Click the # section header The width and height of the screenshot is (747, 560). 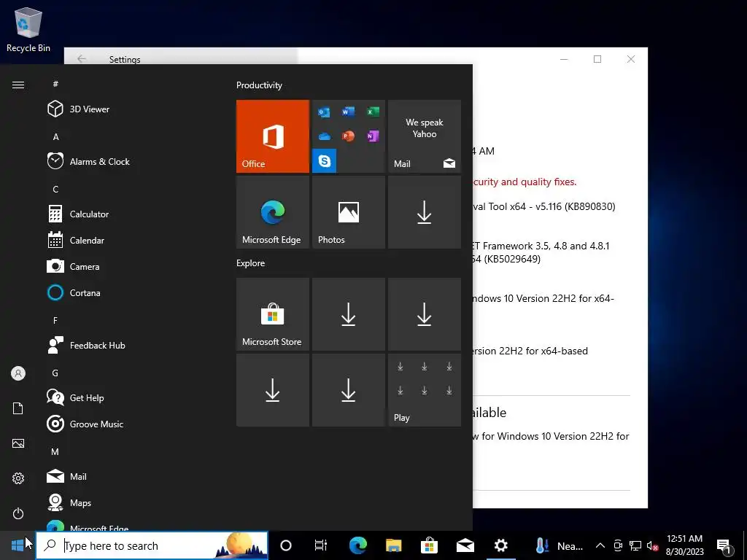pyautogui.click(x=55, y=84)
